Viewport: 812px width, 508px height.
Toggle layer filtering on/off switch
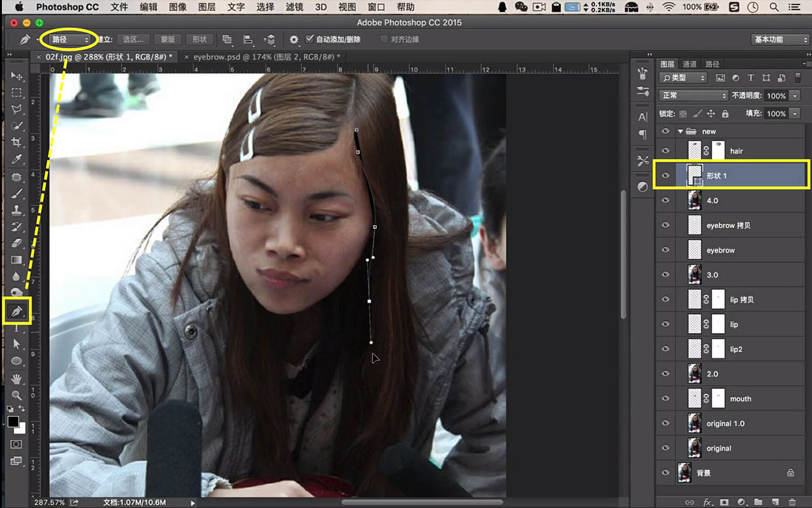click(797, 78)
